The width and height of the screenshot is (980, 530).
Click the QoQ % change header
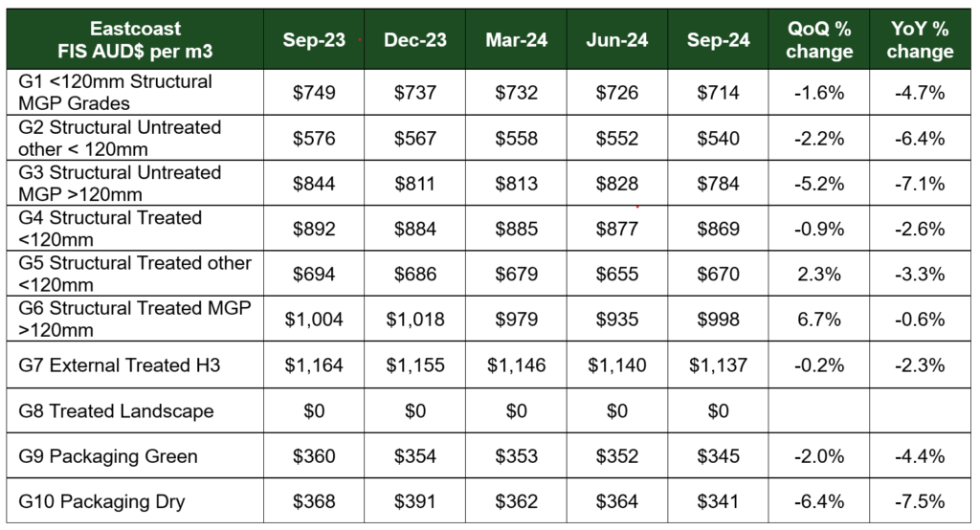click(x=819, y=39)
